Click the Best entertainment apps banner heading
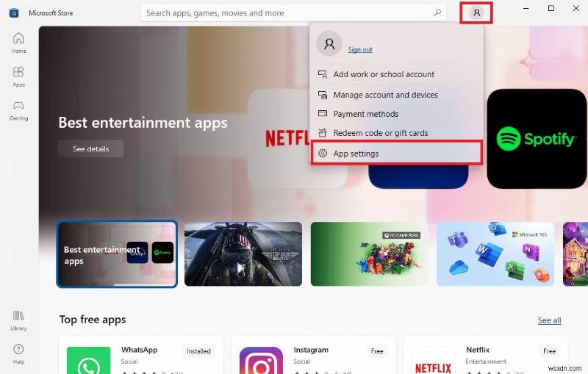Screen dimensions: 588x374 point(143,123)
